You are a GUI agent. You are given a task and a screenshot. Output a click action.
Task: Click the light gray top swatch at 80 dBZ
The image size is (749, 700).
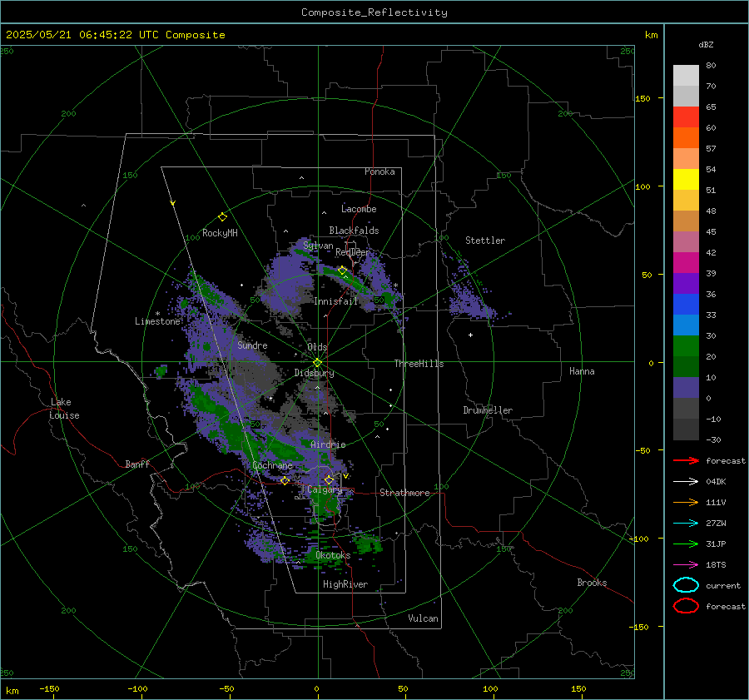coord(686,76)
